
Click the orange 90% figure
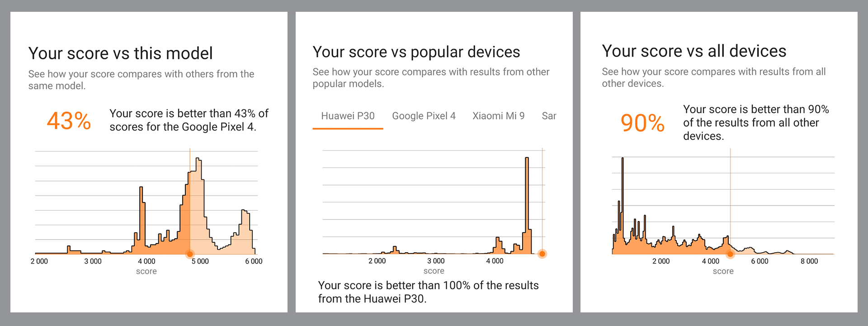(x=642, y=123)
